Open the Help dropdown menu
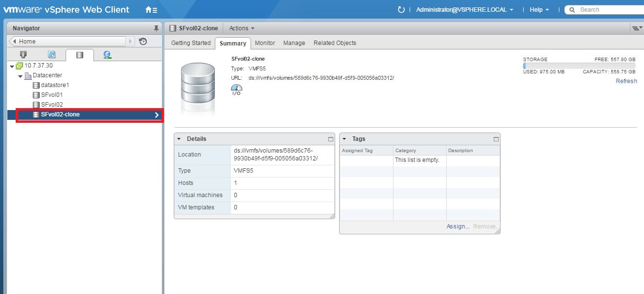The image size is (644, 294). 539,10
